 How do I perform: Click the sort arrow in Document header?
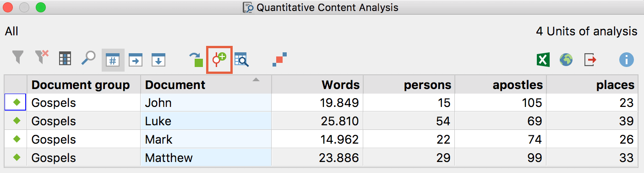point(256,80)
